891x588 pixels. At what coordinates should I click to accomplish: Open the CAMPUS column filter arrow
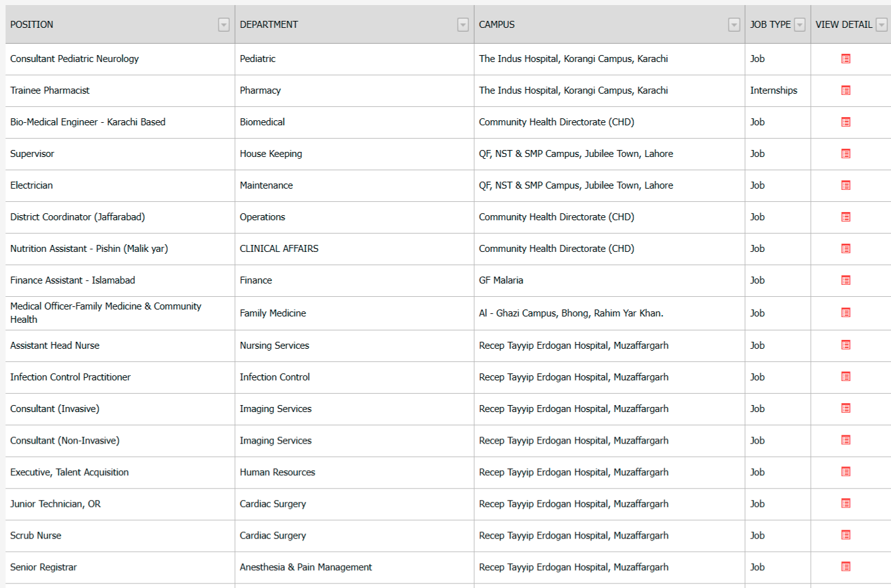[733, 25]
